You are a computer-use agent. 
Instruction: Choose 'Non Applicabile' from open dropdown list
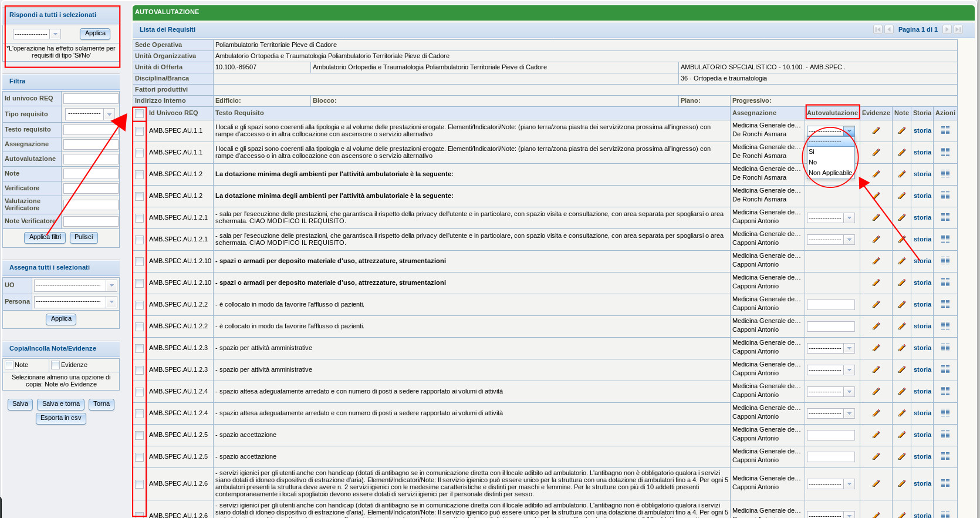tap(830, 173)
